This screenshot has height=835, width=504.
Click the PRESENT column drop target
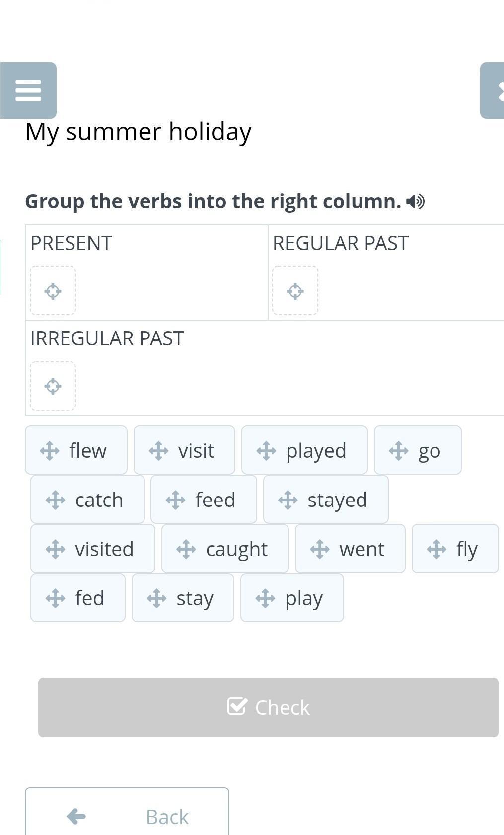pyautogui.click(x=53, y=291)
